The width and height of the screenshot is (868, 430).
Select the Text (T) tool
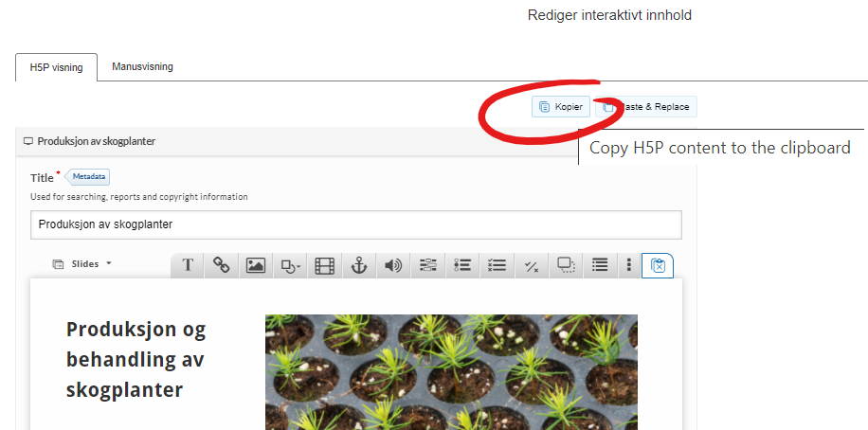coord(188,265)
